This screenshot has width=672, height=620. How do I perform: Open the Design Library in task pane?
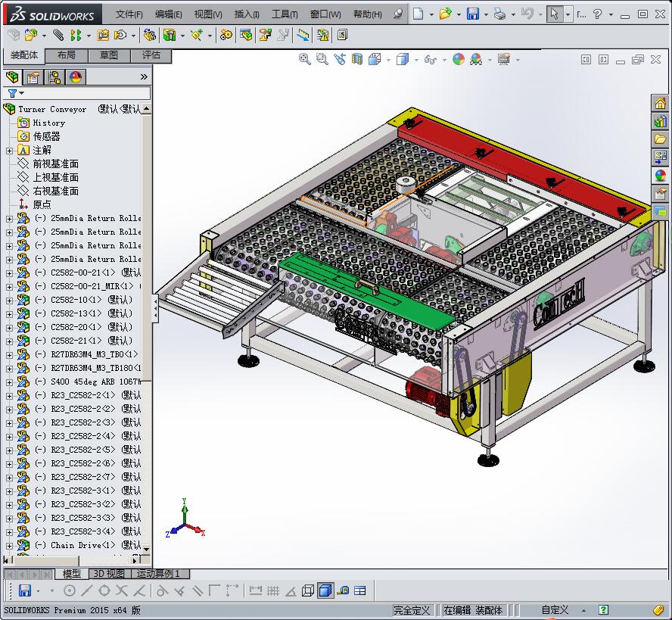click(x=660, y=121)
